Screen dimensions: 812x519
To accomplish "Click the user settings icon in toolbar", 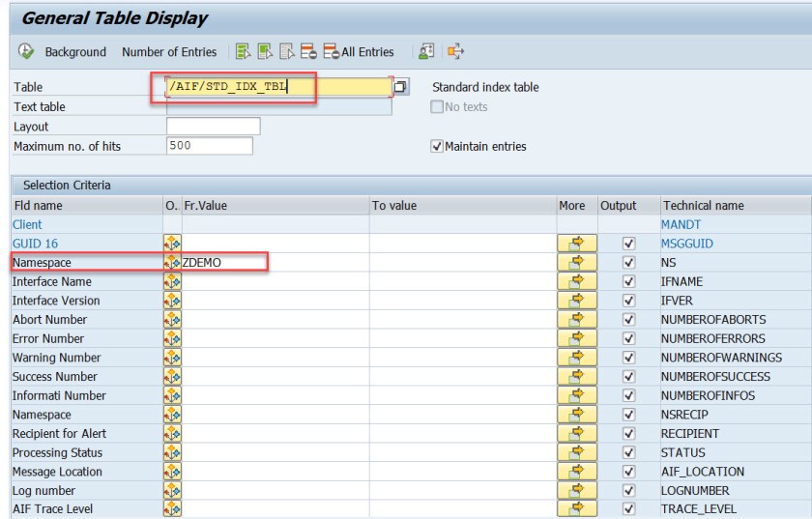I will tap(425, 51).
